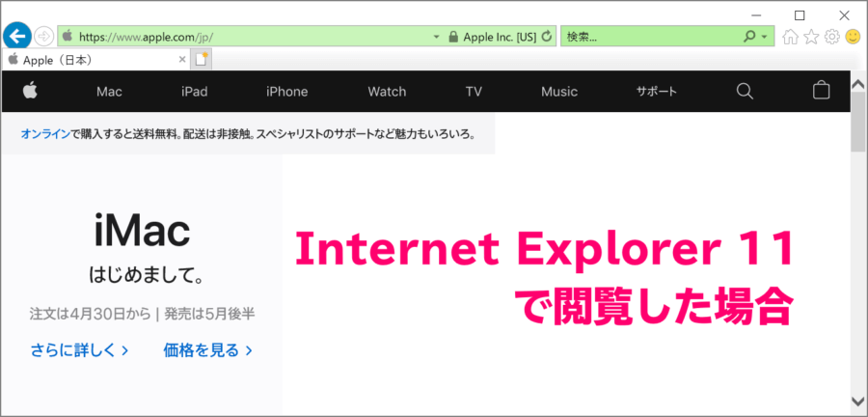Viewport: 868px width, 417px height.
Task: Maximize the browser window
Action: tap(800, 14)
